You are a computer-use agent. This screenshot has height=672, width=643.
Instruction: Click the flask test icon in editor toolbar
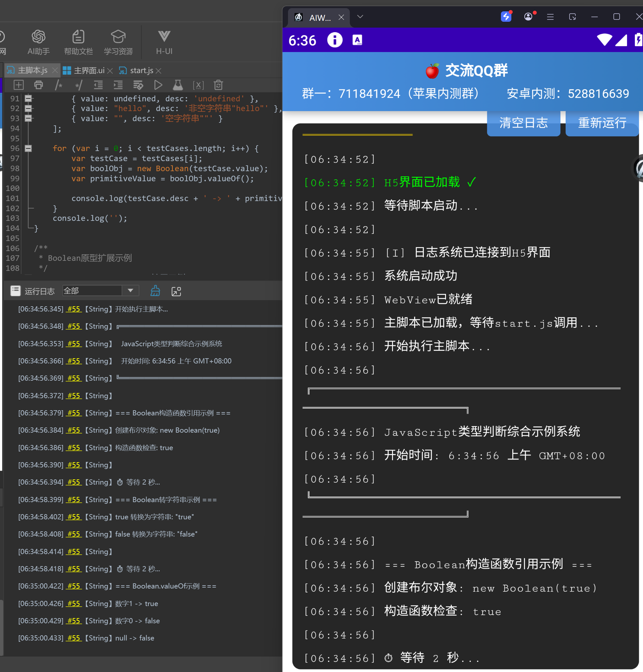point(178,85)
